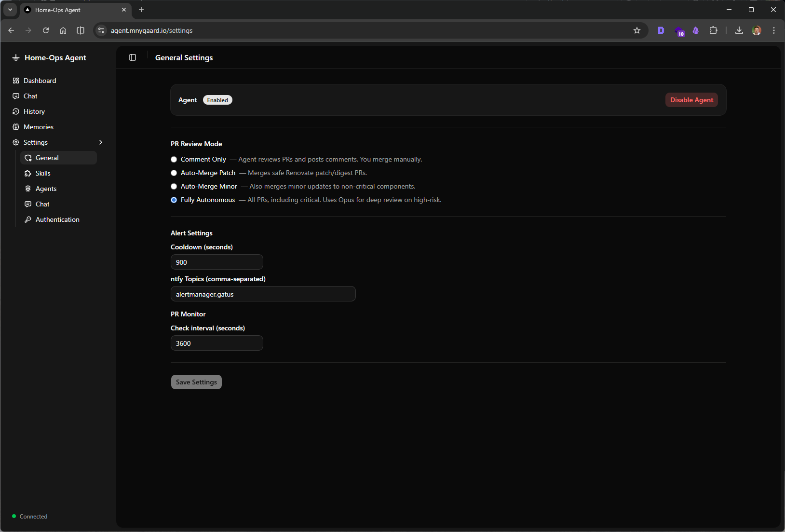Open the Chat settings subpage under Settings
The height and width of the screenshot is (532, 785).
click(58, 204)
